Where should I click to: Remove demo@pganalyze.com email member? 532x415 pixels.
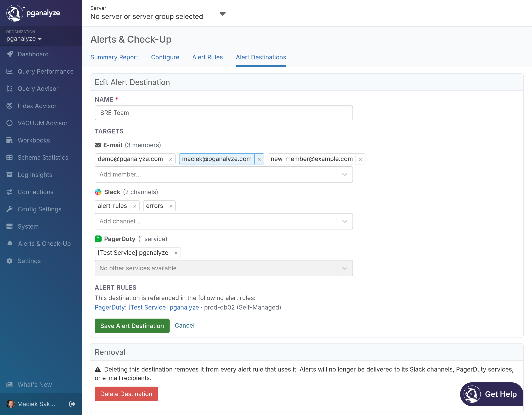point(170,159)
